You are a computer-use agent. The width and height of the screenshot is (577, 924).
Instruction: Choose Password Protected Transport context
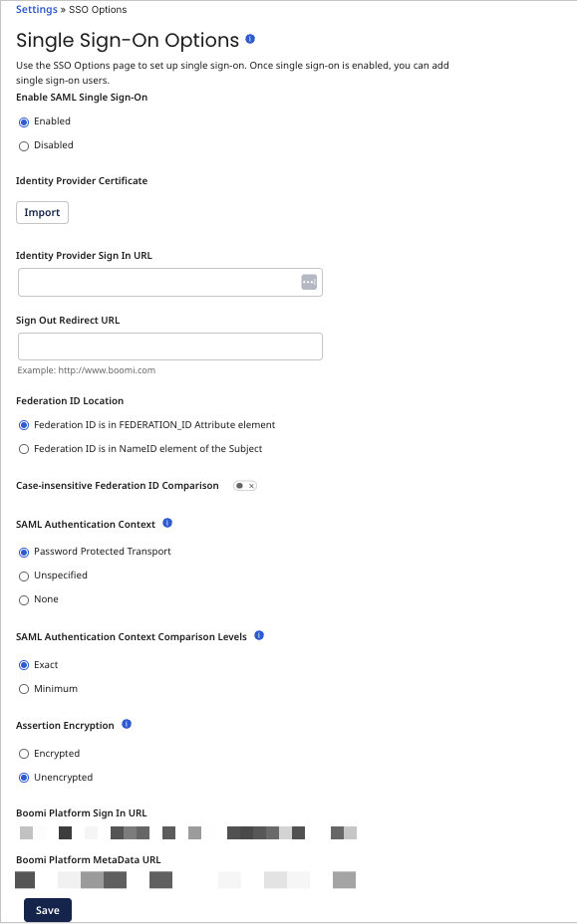23,552
